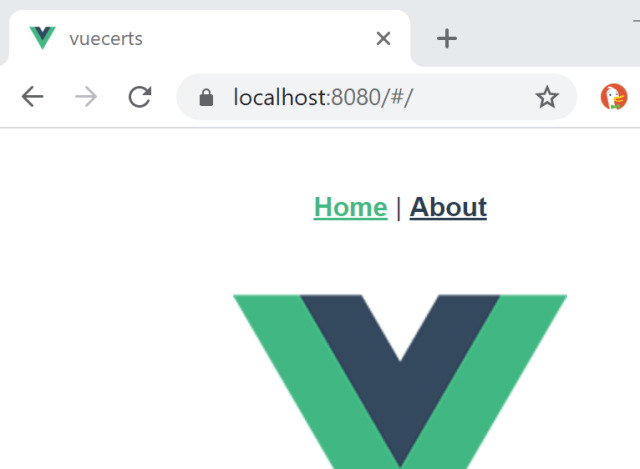
Task: Reload the localhost page
Action: click(x=140, y=97)
